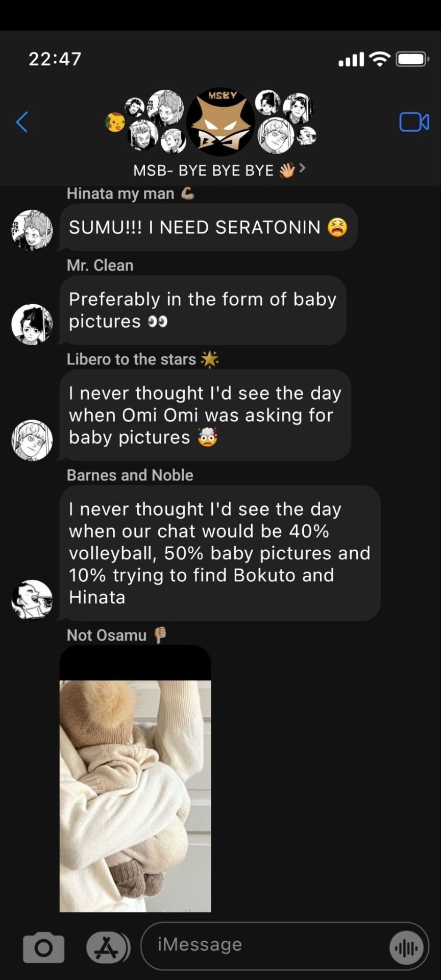Tap the time in the status bar
Screen dimensions: 441x980
click(55, 59)
